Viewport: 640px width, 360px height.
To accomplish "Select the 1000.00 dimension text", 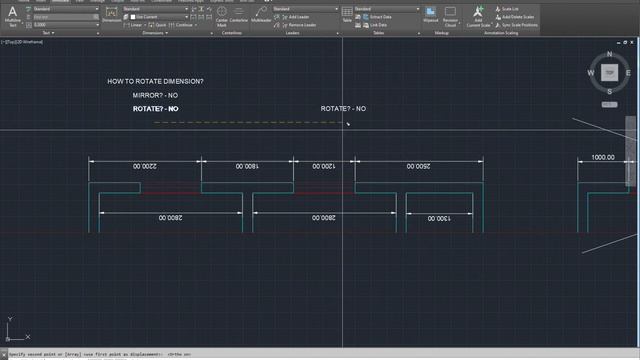I will click(x=603, y=158).
